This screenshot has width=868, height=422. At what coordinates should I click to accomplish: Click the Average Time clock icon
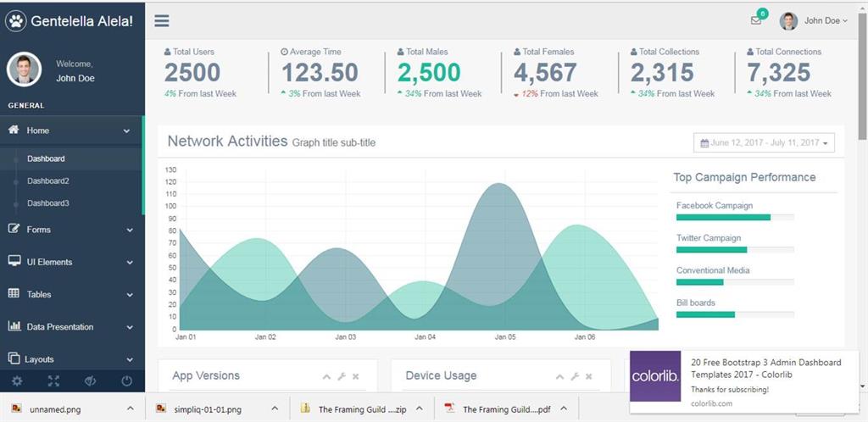(x=285, y=52)
